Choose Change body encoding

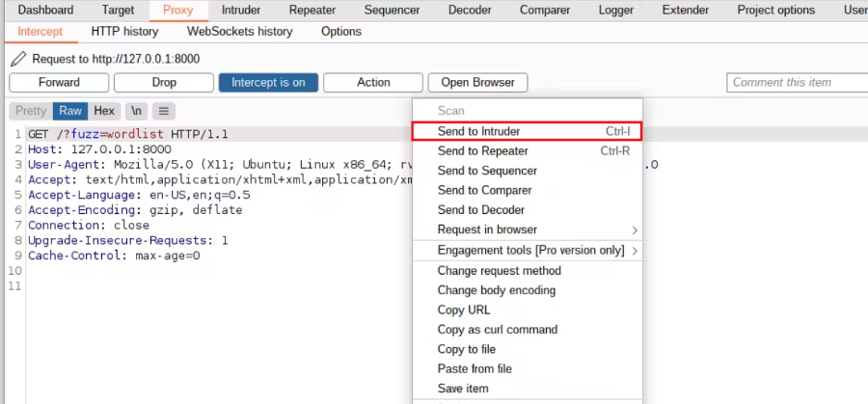coord(527,290)
